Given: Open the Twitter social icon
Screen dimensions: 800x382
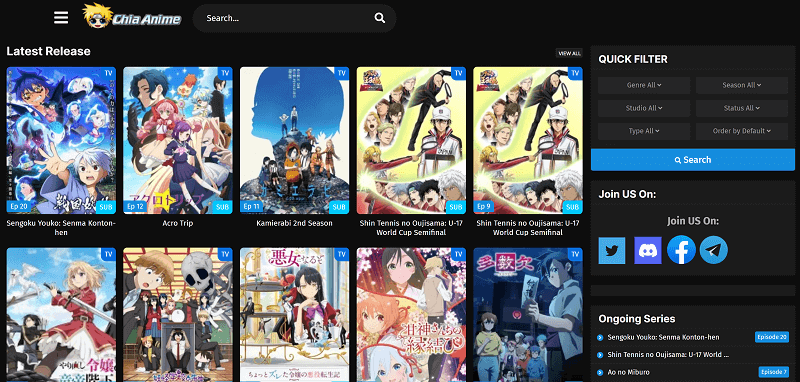Looking at the screenshot, I should click(x=612, y=250).
